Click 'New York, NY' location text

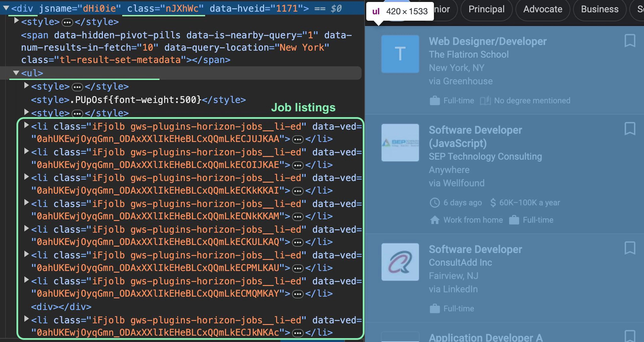(457, 68)
